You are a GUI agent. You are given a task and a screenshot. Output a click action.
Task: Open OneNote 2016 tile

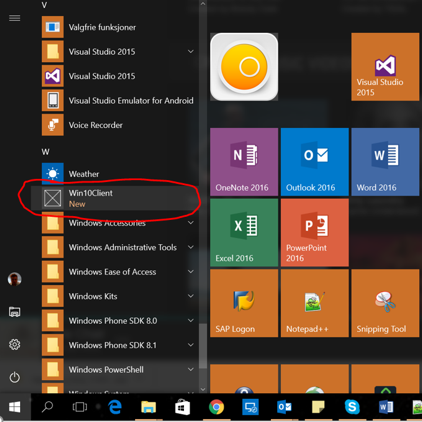(x=244, y=162)
